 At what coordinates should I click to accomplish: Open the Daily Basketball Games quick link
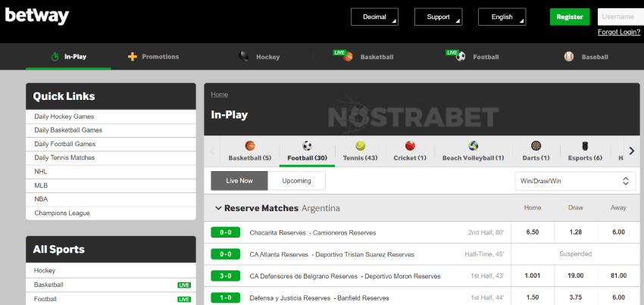(111, 130)
